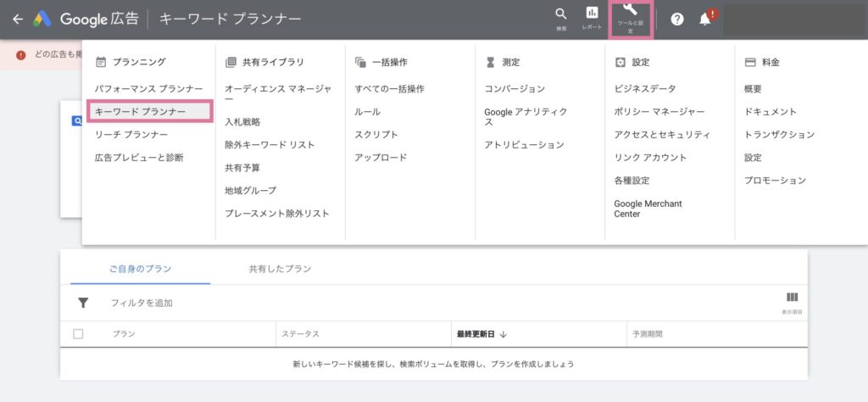Viewport: 868px width, 402px height.
Task: Click the 予測期間 column header
Action: coord(648,334)
